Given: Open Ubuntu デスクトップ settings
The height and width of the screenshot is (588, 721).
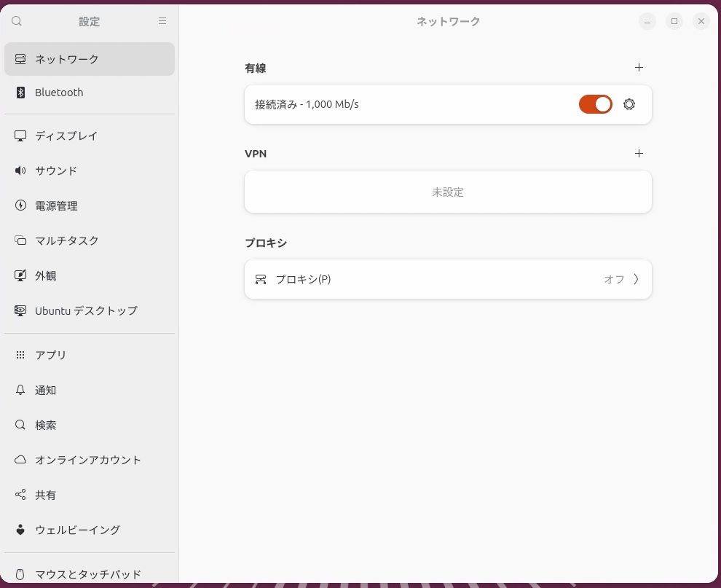Looking at the screenshot, I should coord(90,310).
